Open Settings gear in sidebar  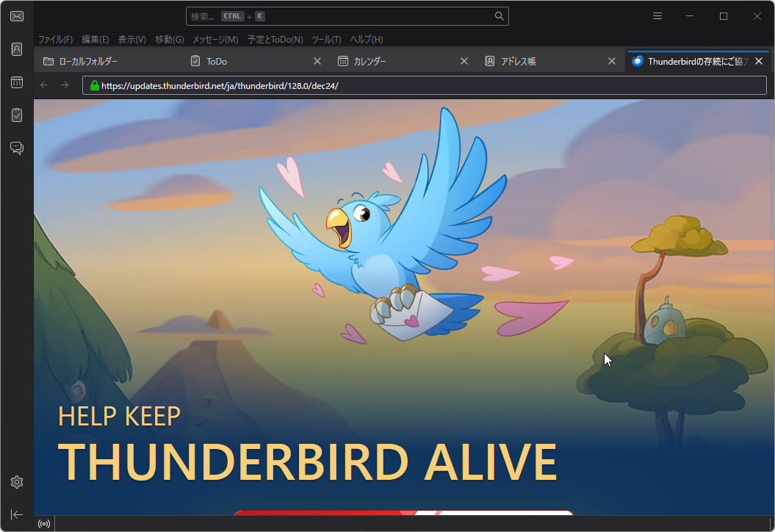point(17,482)
